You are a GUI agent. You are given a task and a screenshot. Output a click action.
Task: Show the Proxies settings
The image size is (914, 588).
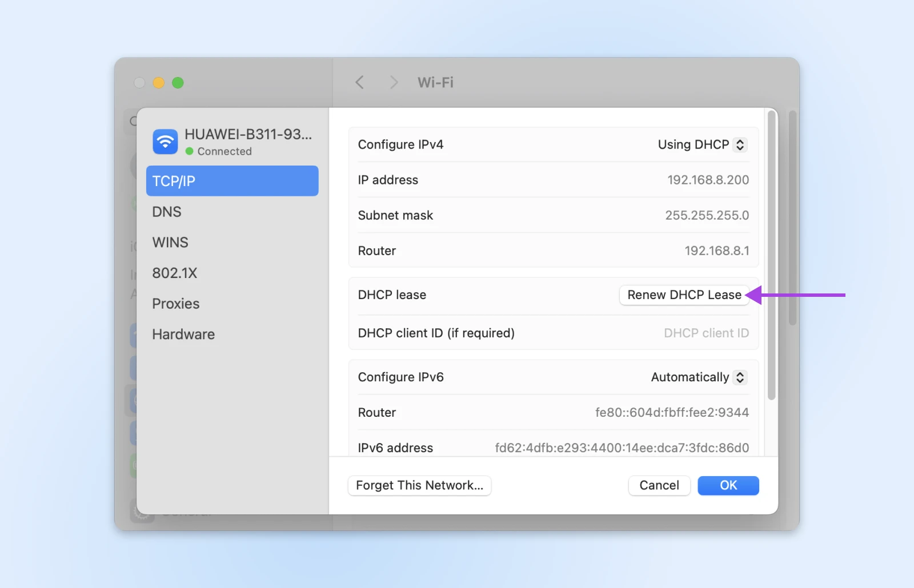coord(176,304)
